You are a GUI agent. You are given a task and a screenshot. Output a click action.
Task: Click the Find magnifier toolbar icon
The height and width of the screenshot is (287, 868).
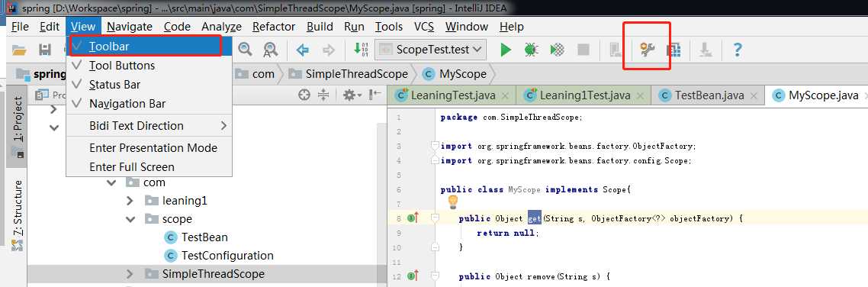pos(246,50)
